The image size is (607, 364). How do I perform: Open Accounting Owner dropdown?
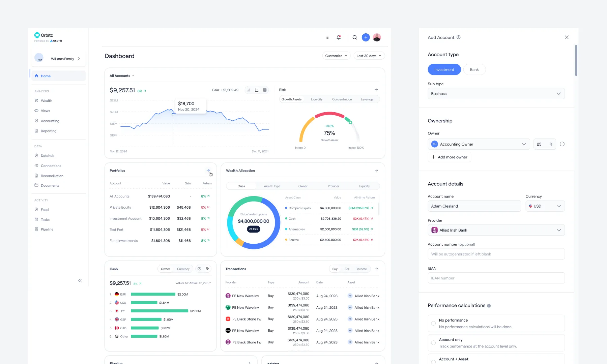479,144
